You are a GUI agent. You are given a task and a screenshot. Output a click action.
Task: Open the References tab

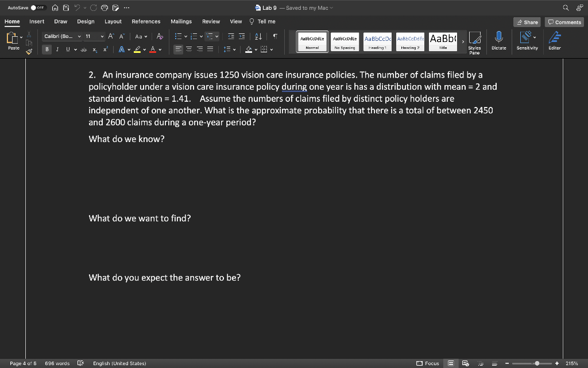tap(146, 21)
